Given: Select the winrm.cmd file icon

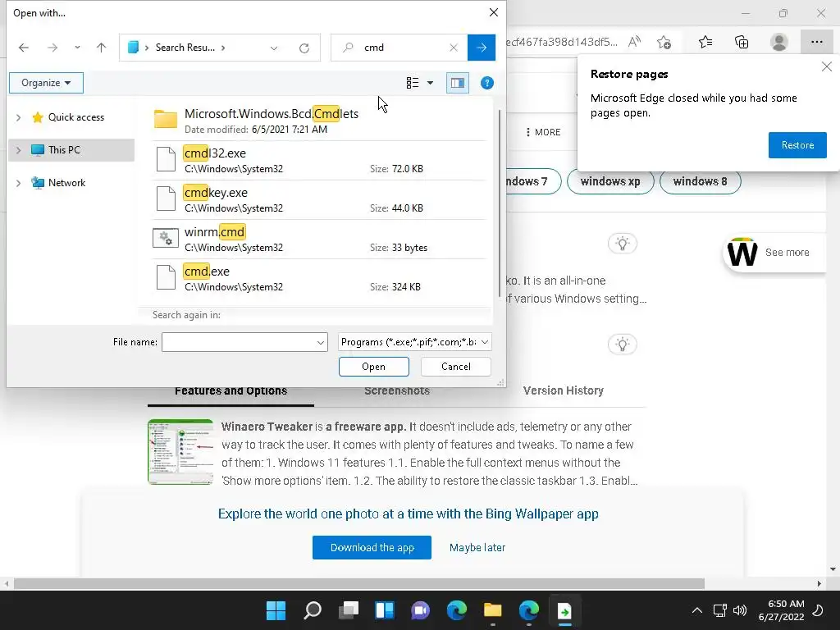Looking at the screenshot, I should (166, 238).
